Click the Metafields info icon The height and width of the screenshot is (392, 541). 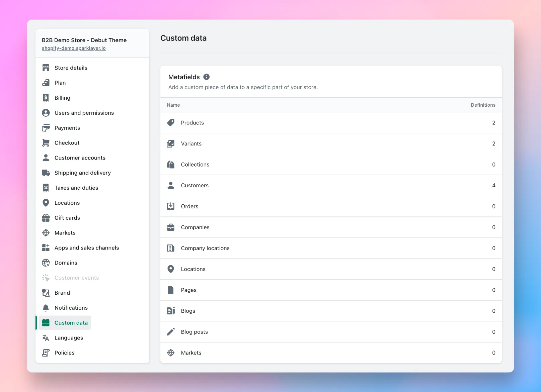pyautogui.click(x=207, y=77)
